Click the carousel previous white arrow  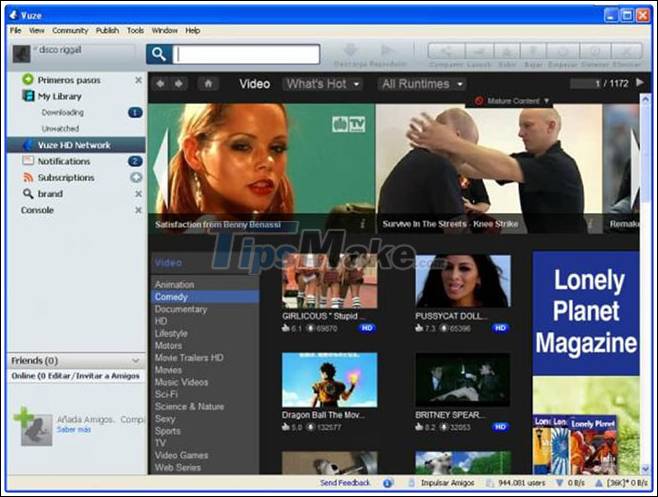point(162,168)
